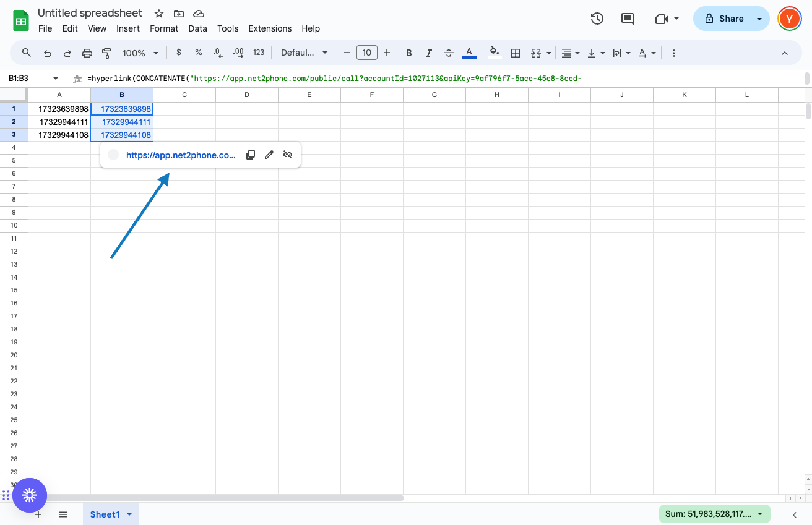Format as currency with dollar icon
The height and width of the screenshot is (525, 812).
pyautogui.click(x=179, y=53)
